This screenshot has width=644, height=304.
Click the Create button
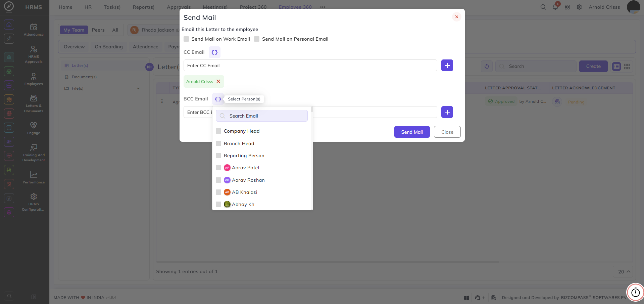(x=593, y=66)
